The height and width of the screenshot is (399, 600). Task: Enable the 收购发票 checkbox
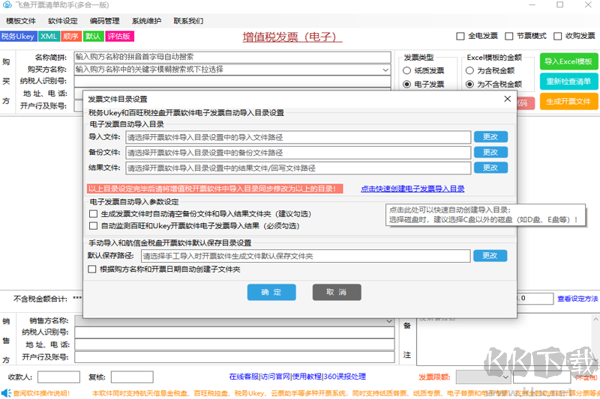tap(558, 36)
